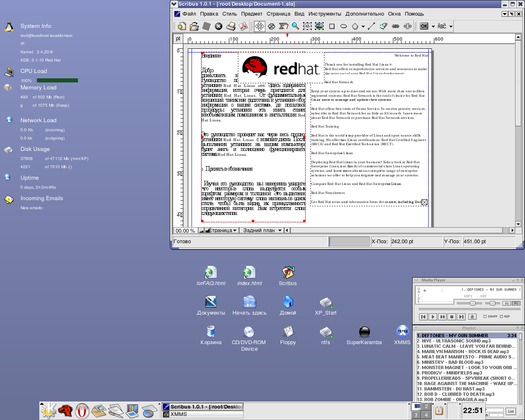The height and width of the screenshot is (420, 525).
Task: Print the document with the printer icon
Action: (x=231, y=26)
